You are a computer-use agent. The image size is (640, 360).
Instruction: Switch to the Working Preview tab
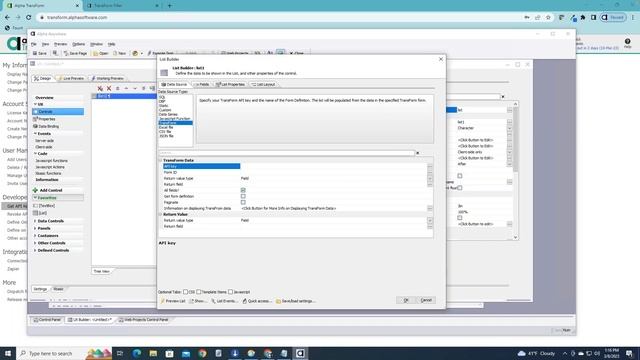(107, 78)
